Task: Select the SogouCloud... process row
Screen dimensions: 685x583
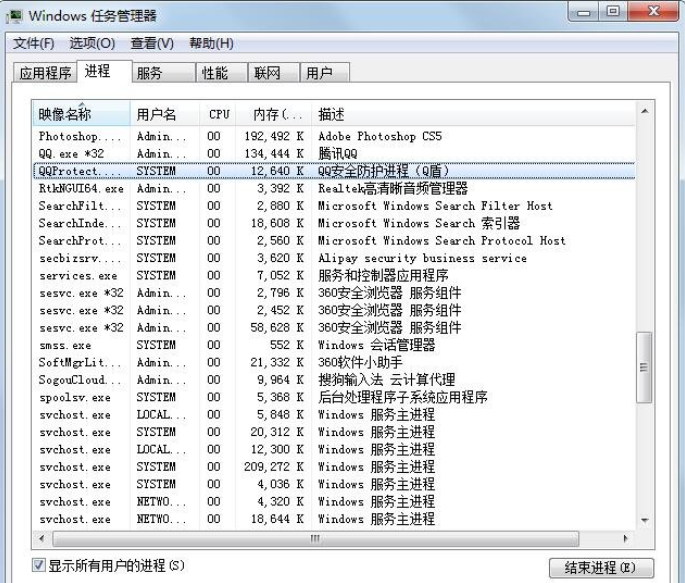Action: [x=334, y=380]
